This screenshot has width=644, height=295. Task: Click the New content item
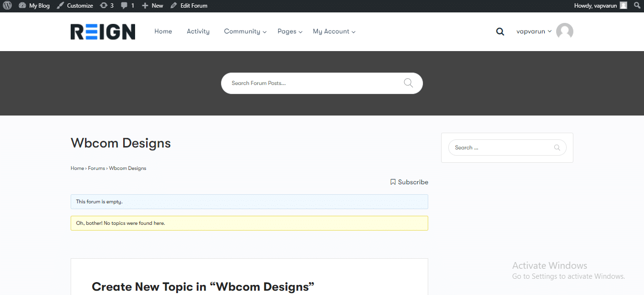click(x=153, y=6)
